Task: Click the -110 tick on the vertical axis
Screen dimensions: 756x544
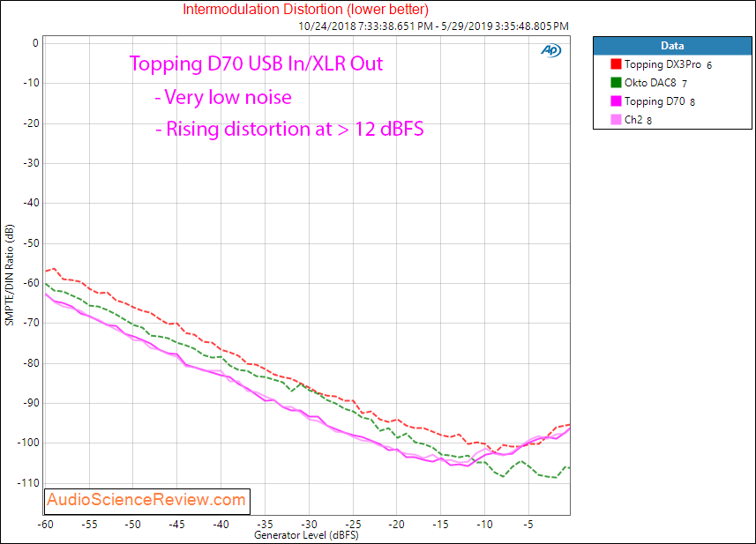Action: point(28,483)
